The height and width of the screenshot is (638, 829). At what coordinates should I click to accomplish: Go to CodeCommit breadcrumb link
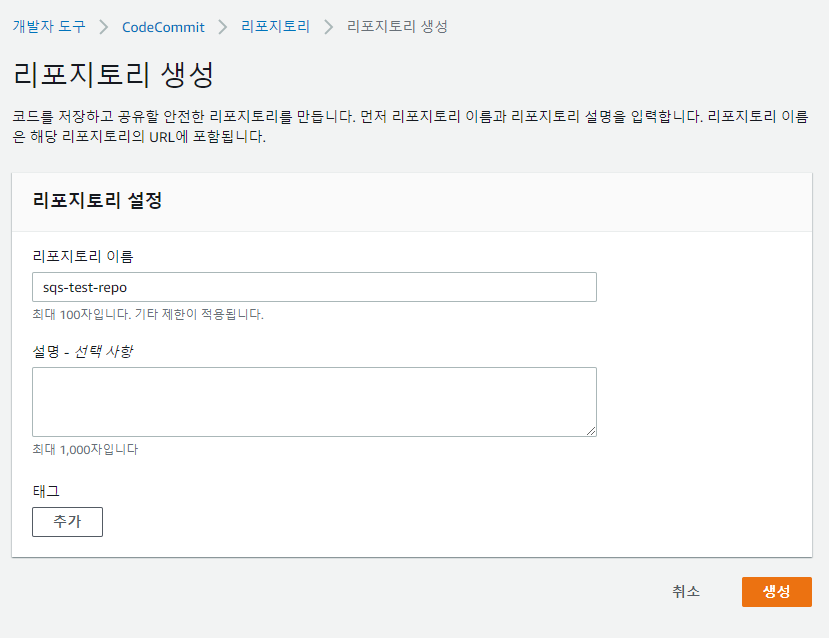pyautogui.click(x=163, y=27)
